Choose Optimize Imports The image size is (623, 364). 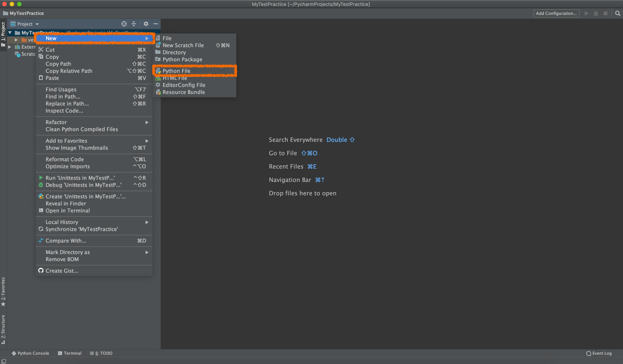(94, 166)
